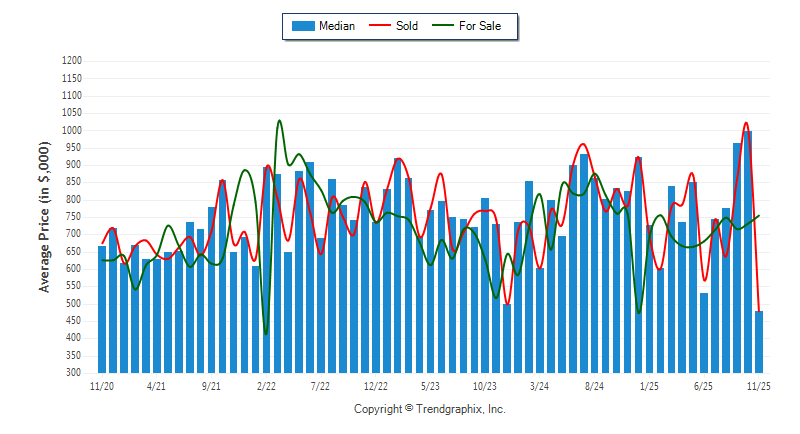Click the first blue bar above 11/20
The height and width of the screenshot is (434, 800).
(102, 310)
